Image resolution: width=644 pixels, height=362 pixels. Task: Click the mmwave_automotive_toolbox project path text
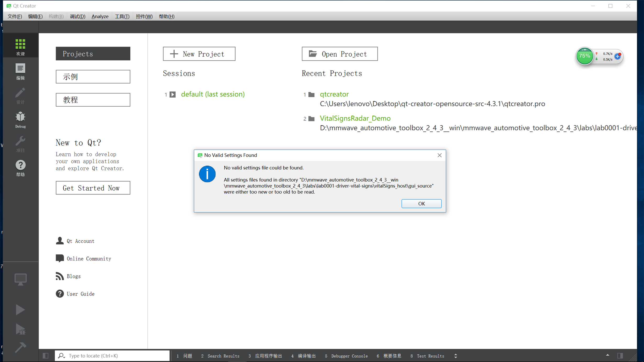pyautogui.click(x=478, y=128)
